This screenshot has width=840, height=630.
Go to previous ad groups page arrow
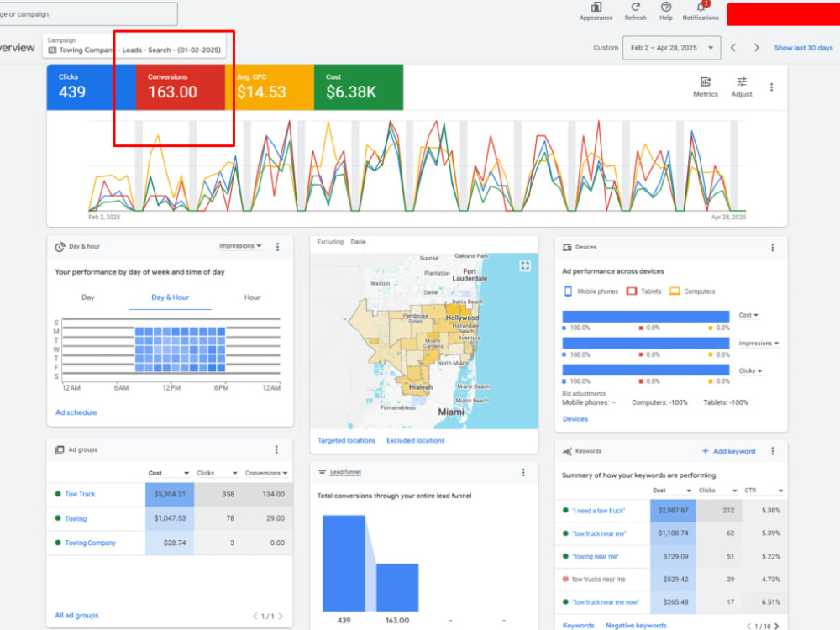point(255,616)
